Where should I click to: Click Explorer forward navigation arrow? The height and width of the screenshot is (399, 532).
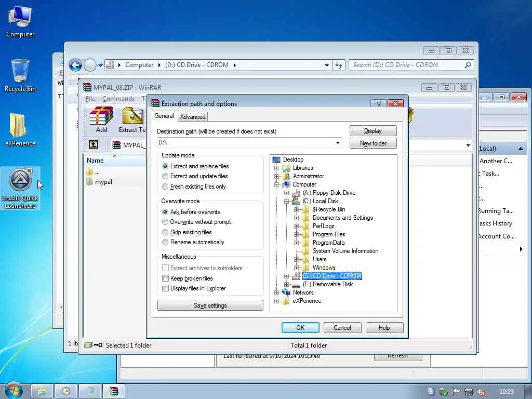[x=90, y=65]
